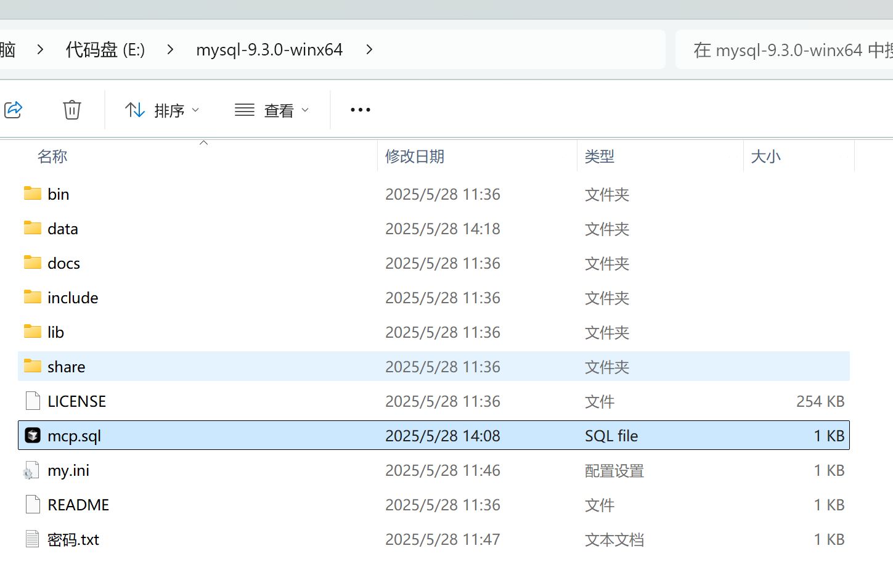Expand chevron before 代码盘 (E:) breadcrumb

(41, 49)
